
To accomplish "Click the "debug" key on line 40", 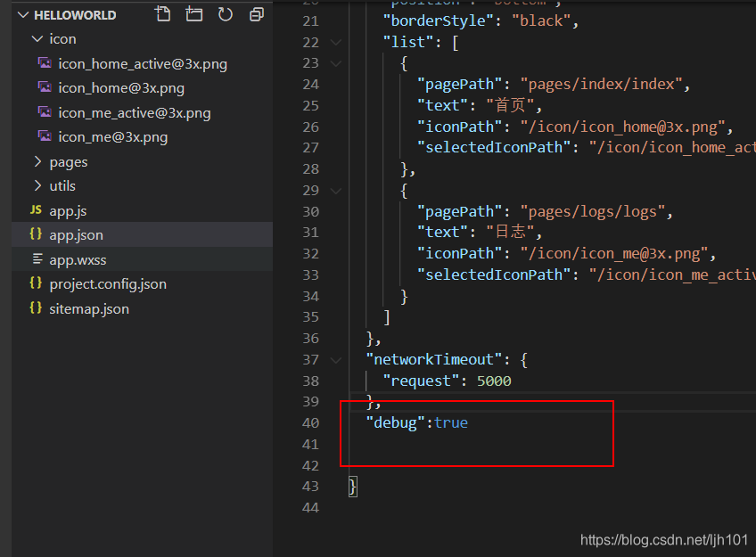I will [x=395, y=422].
